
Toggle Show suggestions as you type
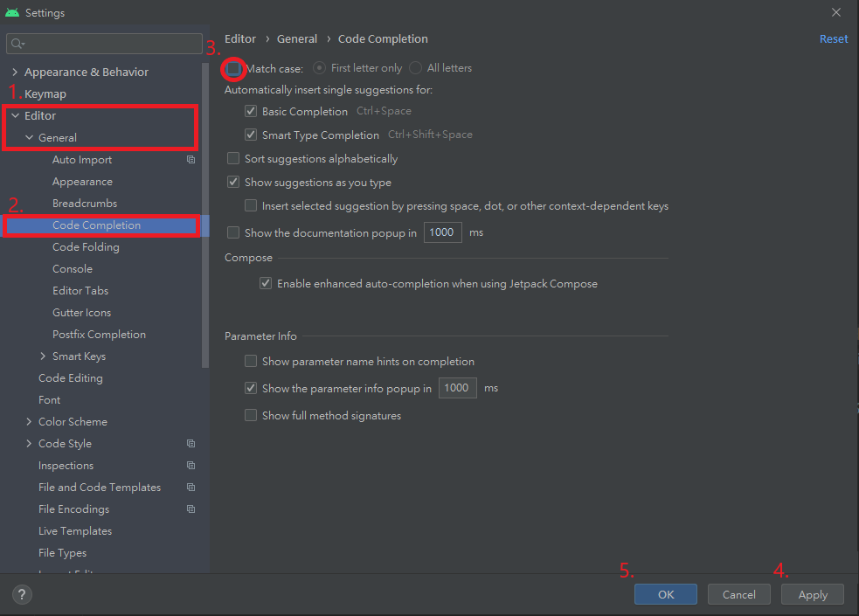coord(233,182)
